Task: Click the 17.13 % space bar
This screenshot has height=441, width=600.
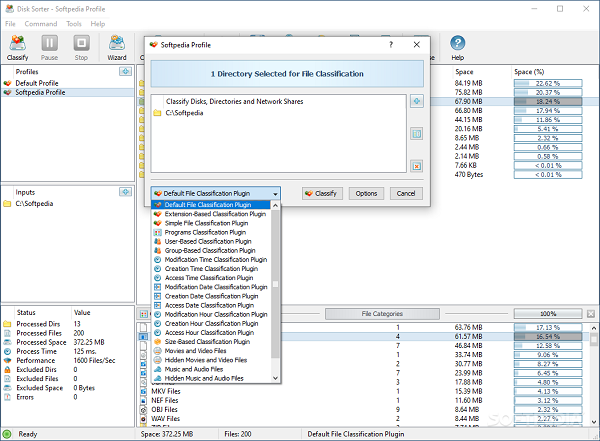Action: (x=548, y=328)
